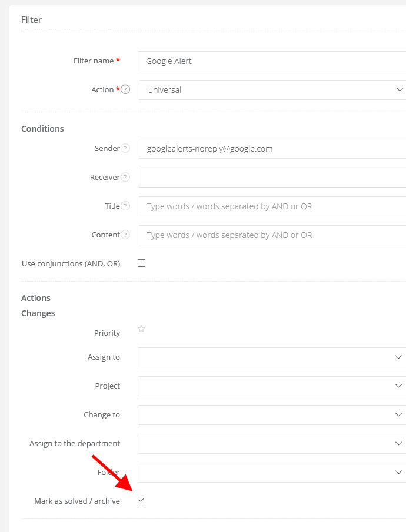Viewport: 406px width, 532px height.
Task: Uncheck Mark as solved / archive
Action: coord(141,501)
